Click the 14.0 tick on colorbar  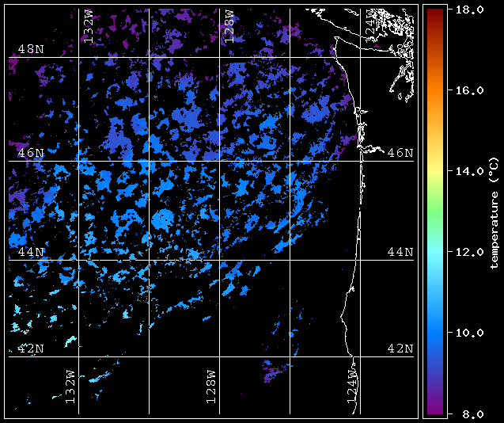click(470, 171)
